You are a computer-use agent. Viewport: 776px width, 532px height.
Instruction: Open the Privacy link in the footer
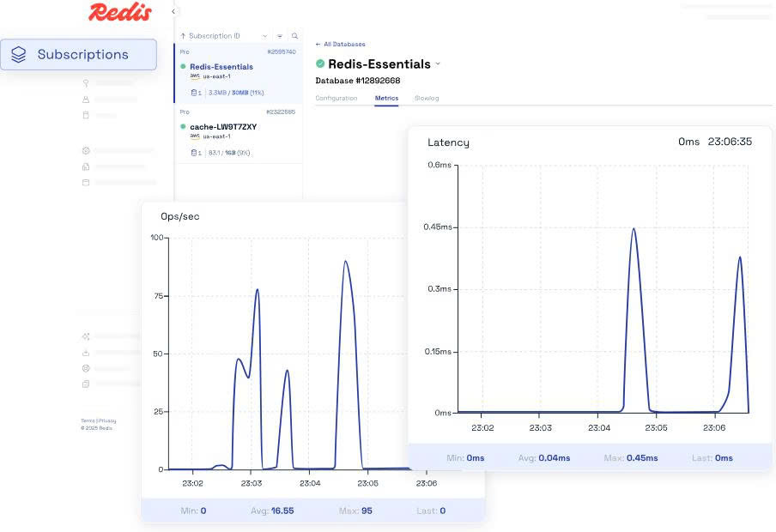point(107,420)
